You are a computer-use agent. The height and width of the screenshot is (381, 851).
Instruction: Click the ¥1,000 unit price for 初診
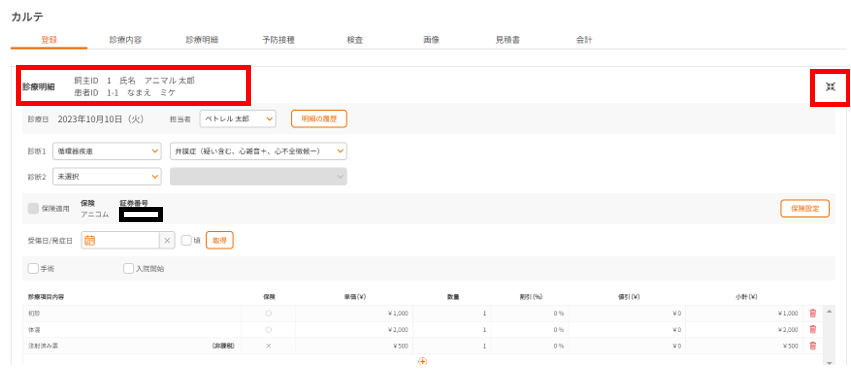tap(398, 313)
